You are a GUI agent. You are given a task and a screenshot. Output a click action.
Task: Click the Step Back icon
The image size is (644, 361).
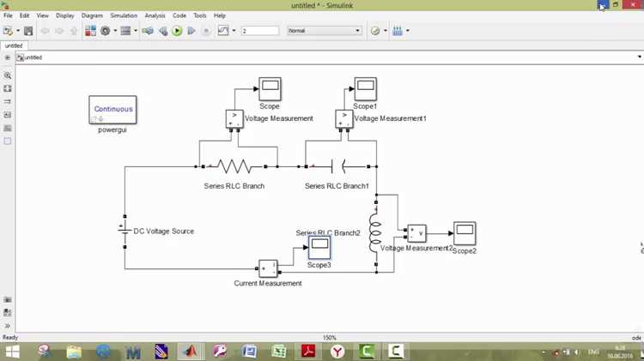[x=163, y=31]
